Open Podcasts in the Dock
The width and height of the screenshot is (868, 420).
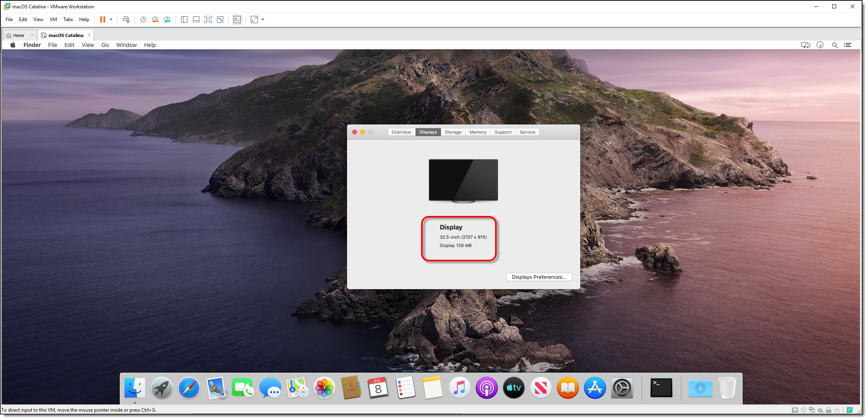[487, 388]
